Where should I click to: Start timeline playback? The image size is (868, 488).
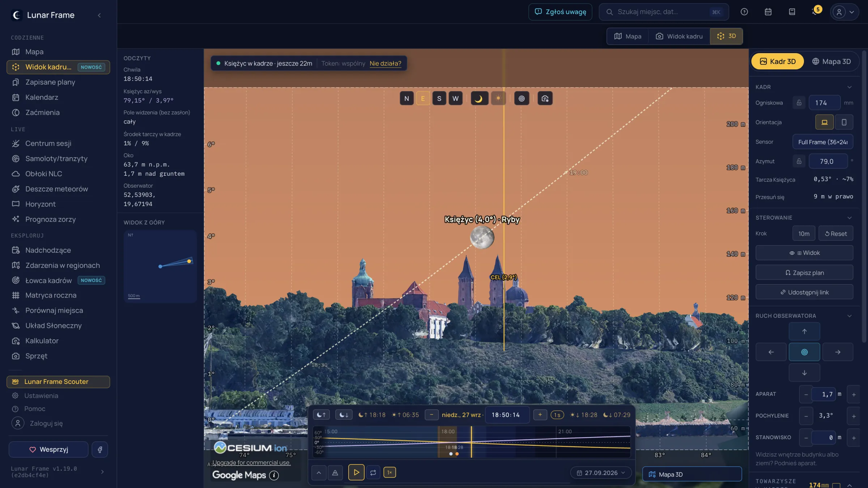[x=356, y=472]
